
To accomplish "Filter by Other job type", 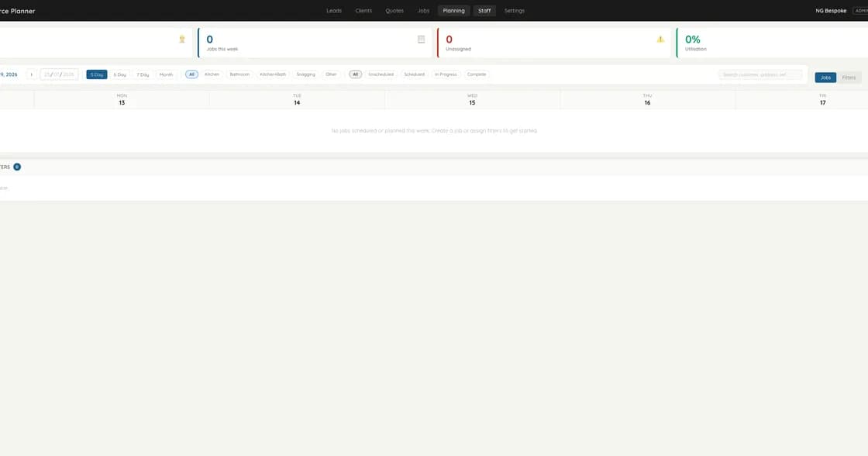I will [331, 74].
